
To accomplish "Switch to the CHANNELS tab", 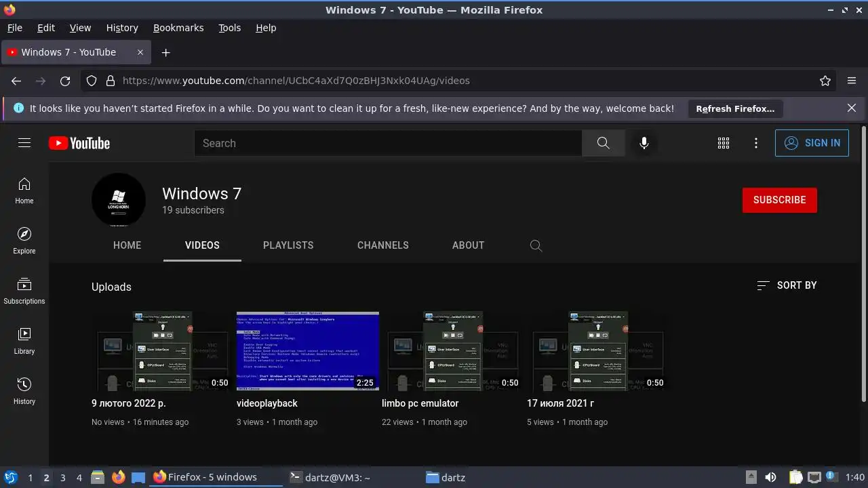I will [383, 245].
